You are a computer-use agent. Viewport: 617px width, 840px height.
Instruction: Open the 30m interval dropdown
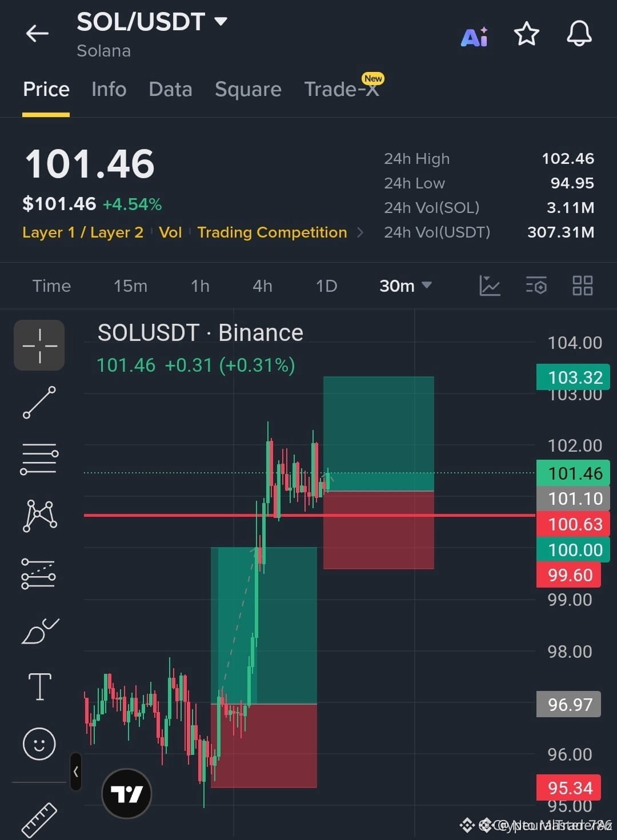(x=405, y=286)
